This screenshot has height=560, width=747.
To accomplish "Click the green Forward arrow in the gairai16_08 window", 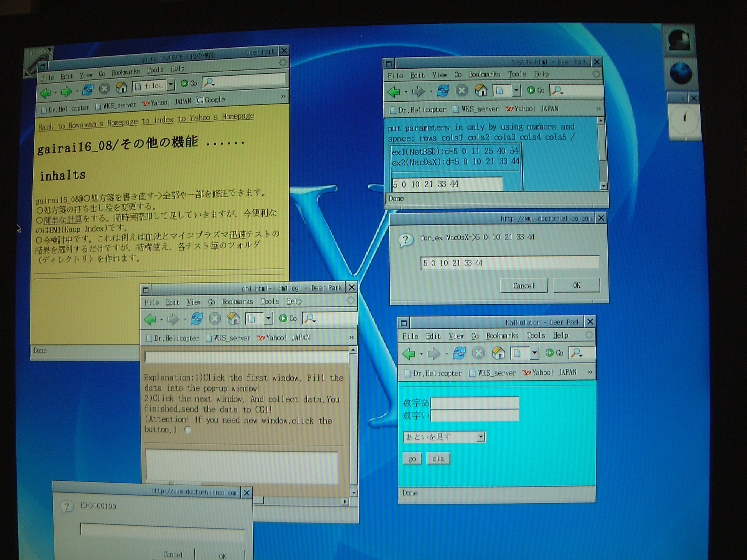I will coord(66,91).
